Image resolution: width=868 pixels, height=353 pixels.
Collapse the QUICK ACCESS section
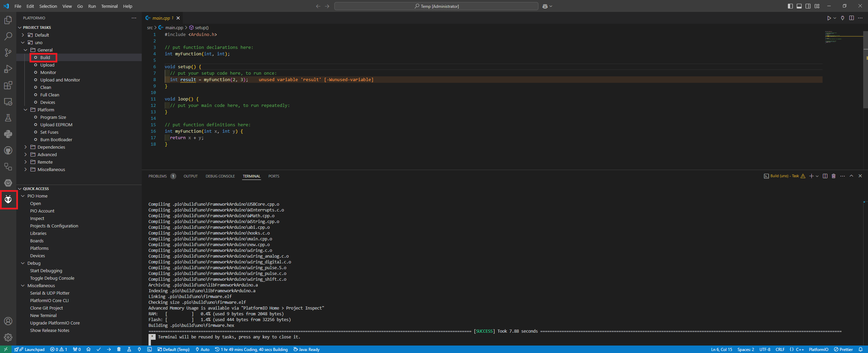[36, 189]
